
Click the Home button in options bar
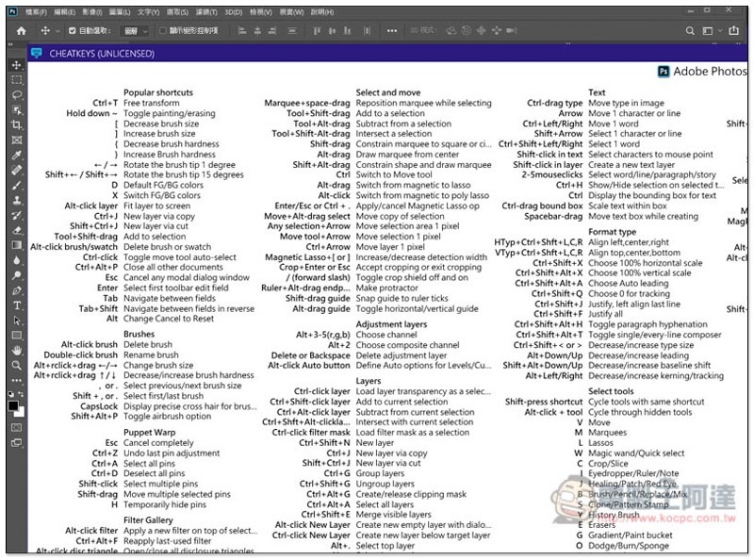point(20,31)
